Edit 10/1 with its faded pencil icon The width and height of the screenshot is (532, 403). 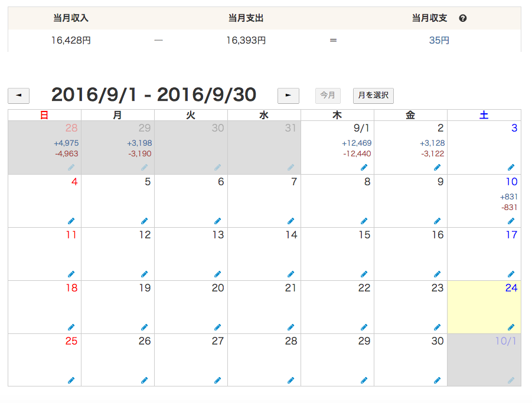coord(511,381)
